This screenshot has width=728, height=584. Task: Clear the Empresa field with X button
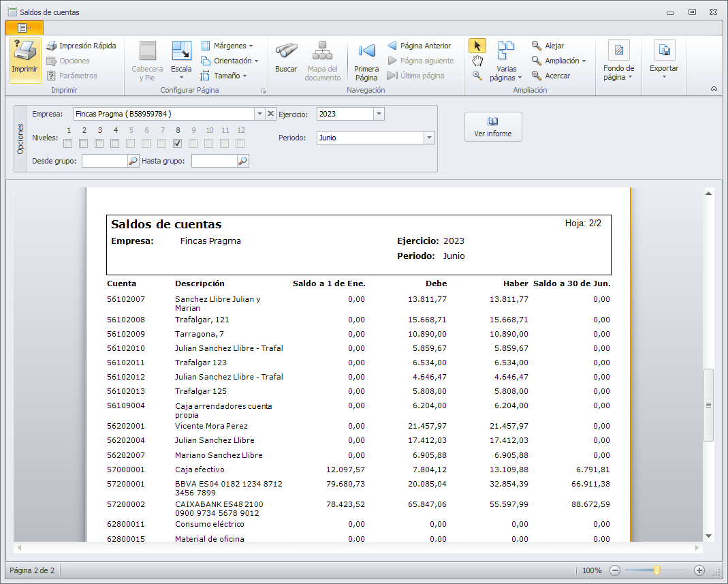[270, 114]
